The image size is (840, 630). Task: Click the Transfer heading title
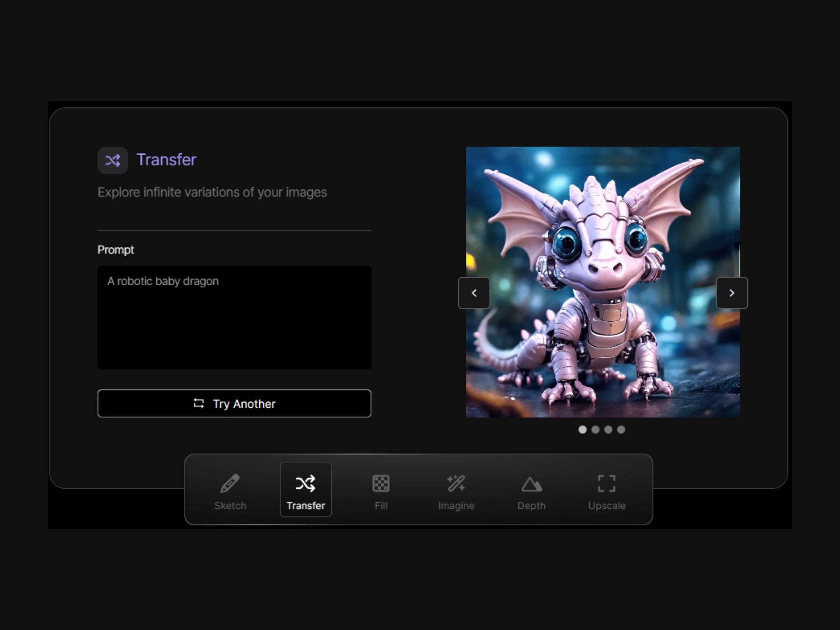(166, 160)
